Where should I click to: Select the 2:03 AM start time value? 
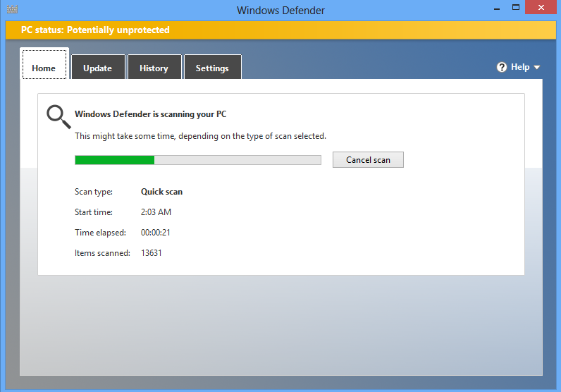(156, 212)
